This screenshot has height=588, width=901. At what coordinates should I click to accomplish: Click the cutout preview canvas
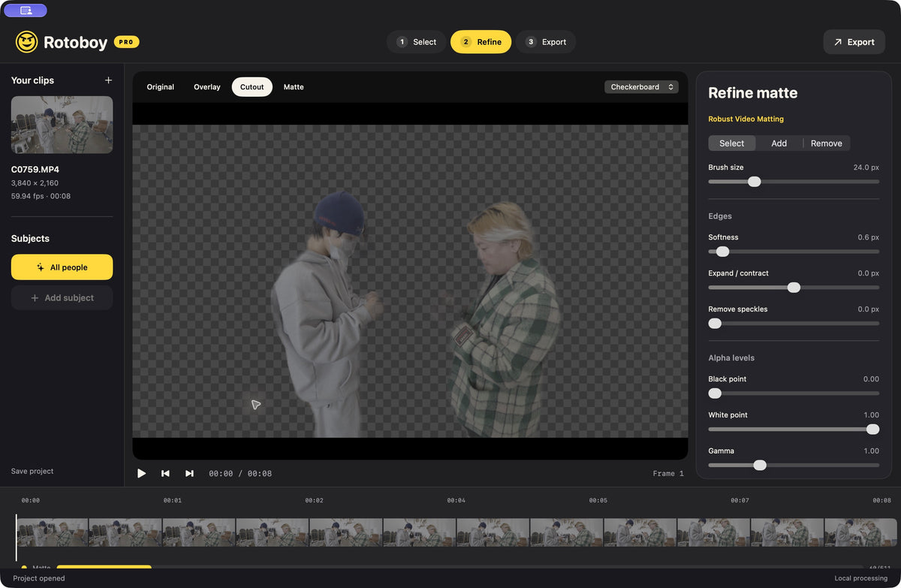coord(410,281)
